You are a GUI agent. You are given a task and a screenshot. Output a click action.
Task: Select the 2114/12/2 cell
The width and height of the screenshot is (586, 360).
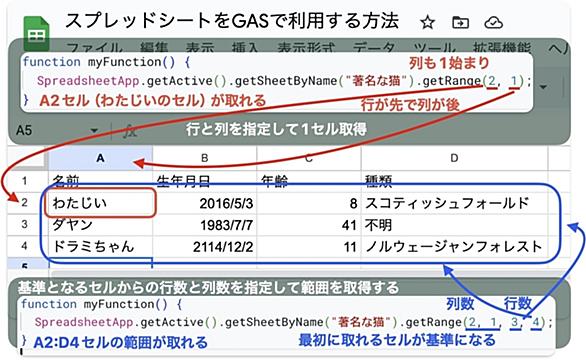coord(204,246)
